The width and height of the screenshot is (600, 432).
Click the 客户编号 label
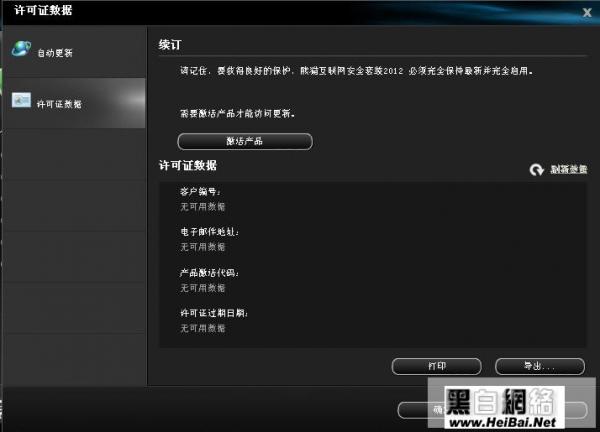tap(200, 191)
